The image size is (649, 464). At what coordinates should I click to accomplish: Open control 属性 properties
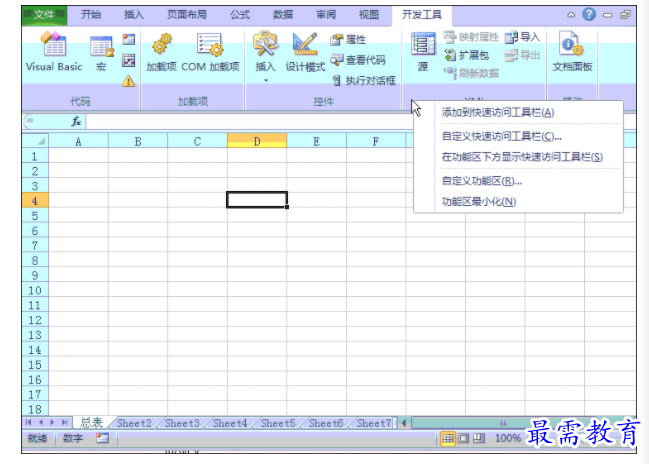348,40
